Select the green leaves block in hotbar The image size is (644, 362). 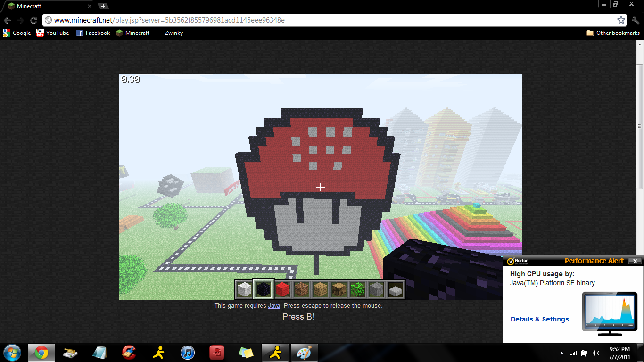coord(358,289)
